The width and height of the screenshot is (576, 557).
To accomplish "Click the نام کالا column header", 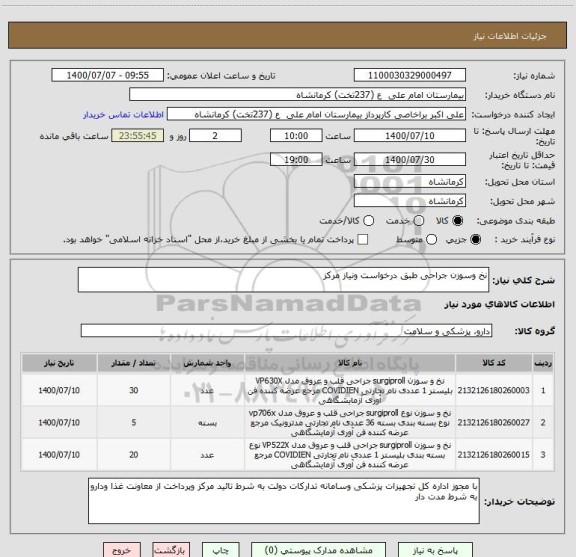I will [350, 363].
